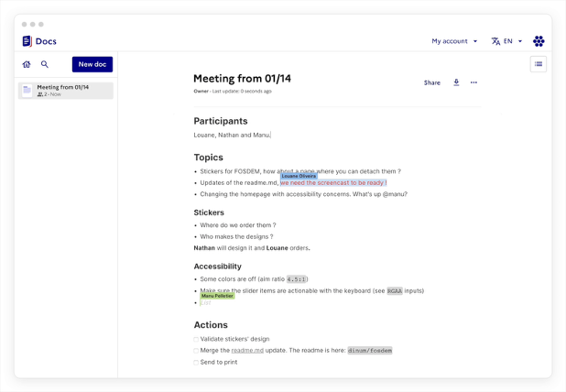Click the Manu Pelletier cursor label

click(217, 296)
